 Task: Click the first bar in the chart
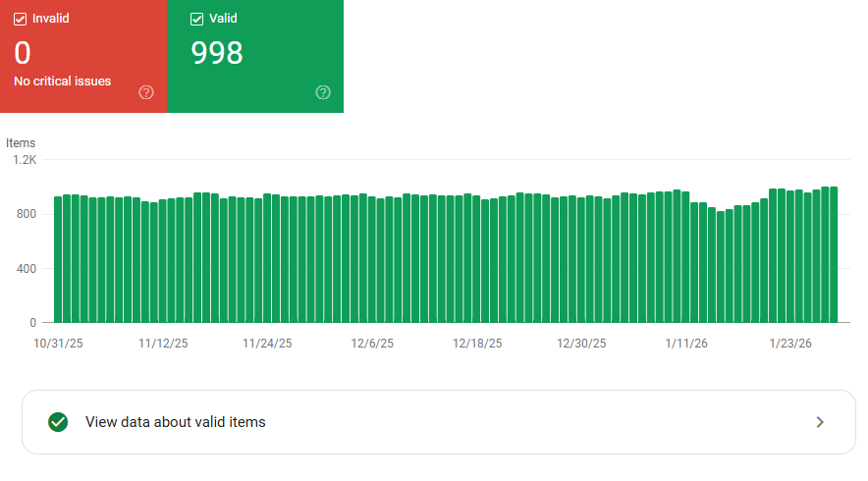pos(58,259)
